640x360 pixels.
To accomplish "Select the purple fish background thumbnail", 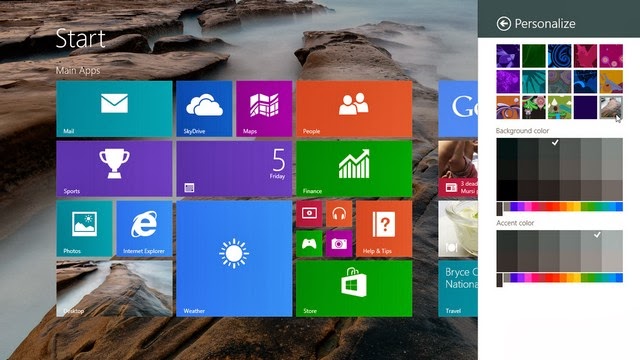I will (508, 56).
